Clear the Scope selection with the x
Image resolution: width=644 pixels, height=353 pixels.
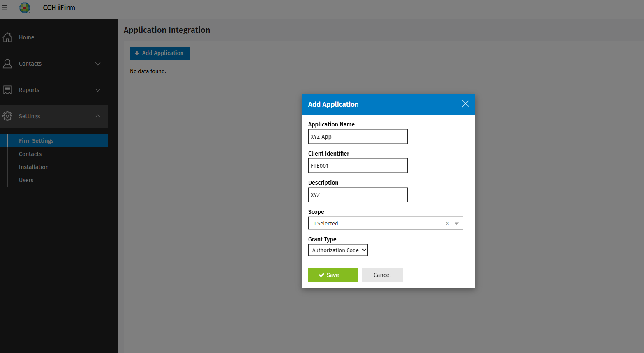pyautogui.click(x=447, y=224)
